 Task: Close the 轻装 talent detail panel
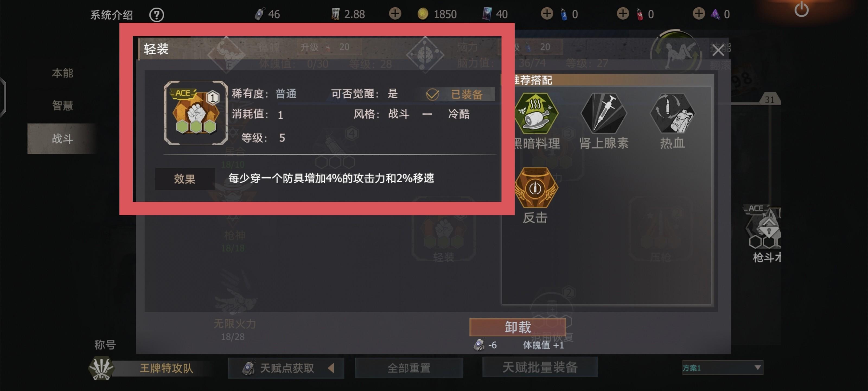click(x=718, y=51)
